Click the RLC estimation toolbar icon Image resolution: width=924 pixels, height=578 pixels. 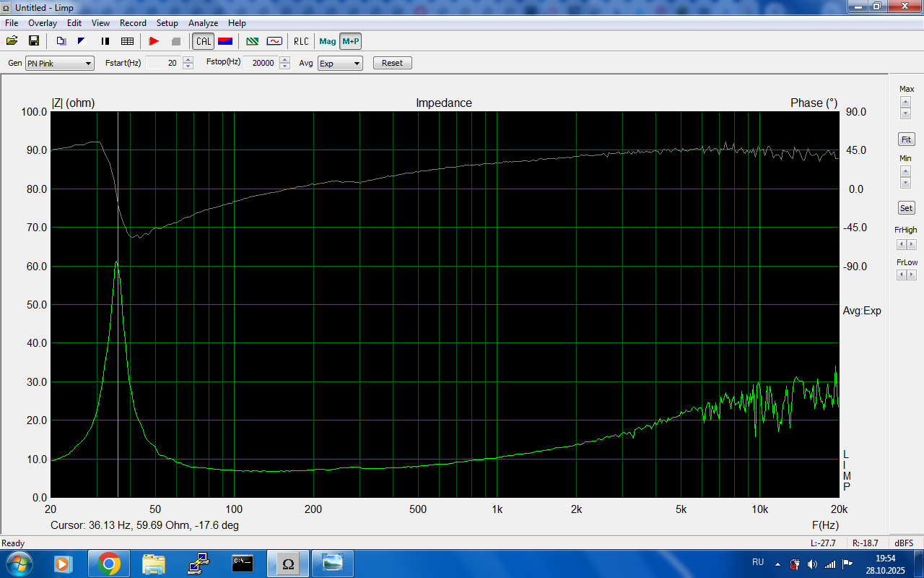point(300,41)
